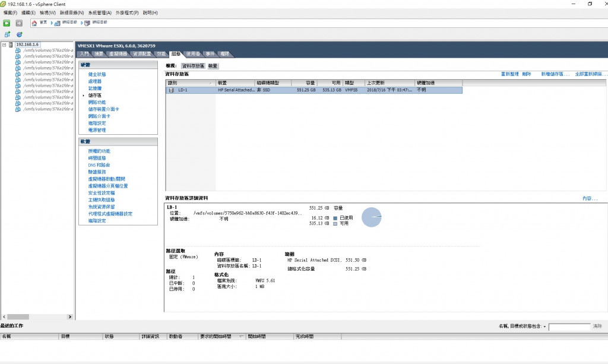
Task: Switch to the 摘要 tab
Action: coord(99,54)
